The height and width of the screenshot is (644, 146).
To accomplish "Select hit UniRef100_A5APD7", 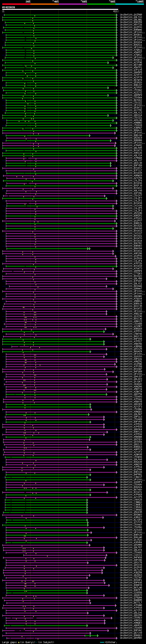I will point(131,53).
